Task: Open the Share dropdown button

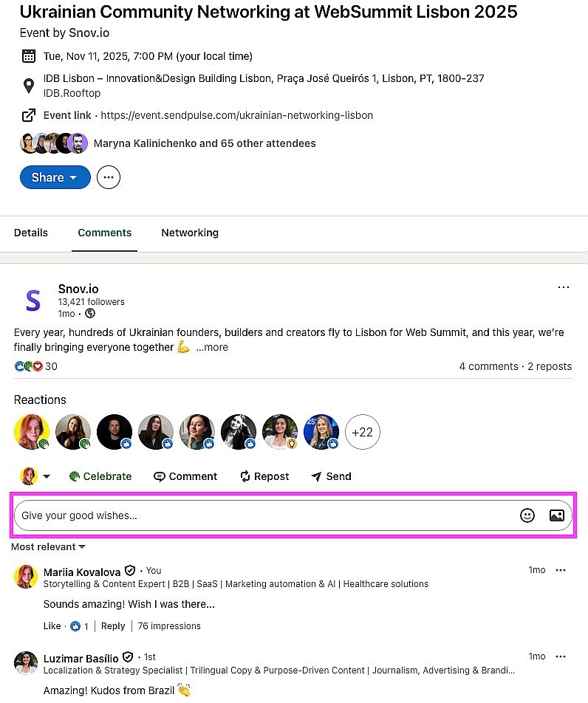Action: coord(55,177)
